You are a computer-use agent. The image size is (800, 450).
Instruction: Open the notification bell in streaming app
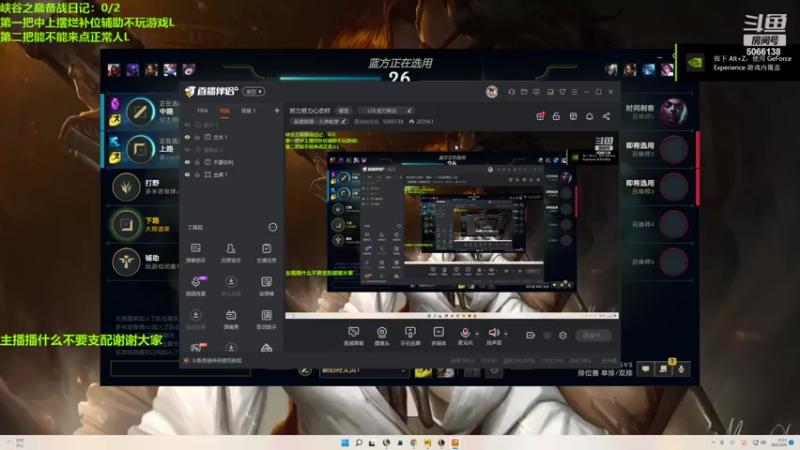coord(590,116)
